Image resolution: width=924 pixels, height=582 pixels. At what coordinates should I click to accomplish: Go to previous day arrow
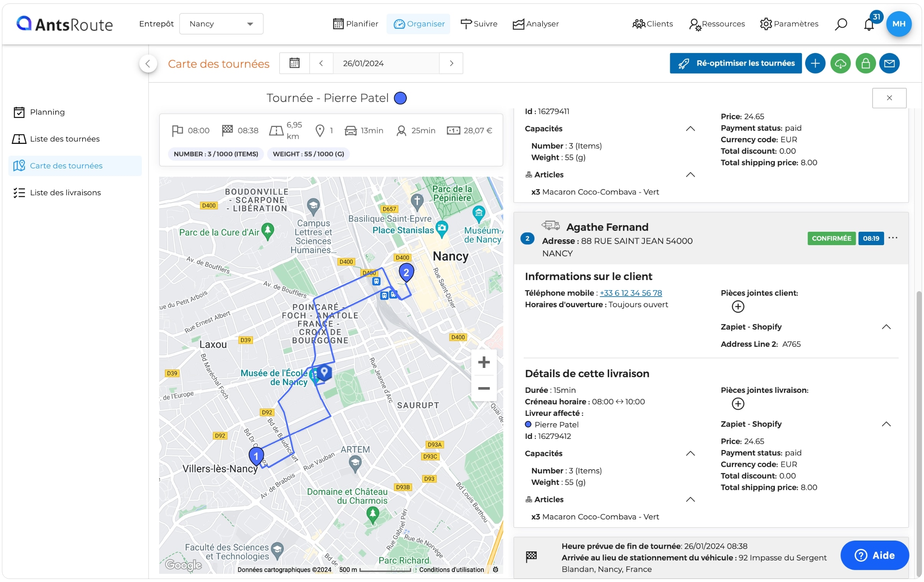coord(321,63)
